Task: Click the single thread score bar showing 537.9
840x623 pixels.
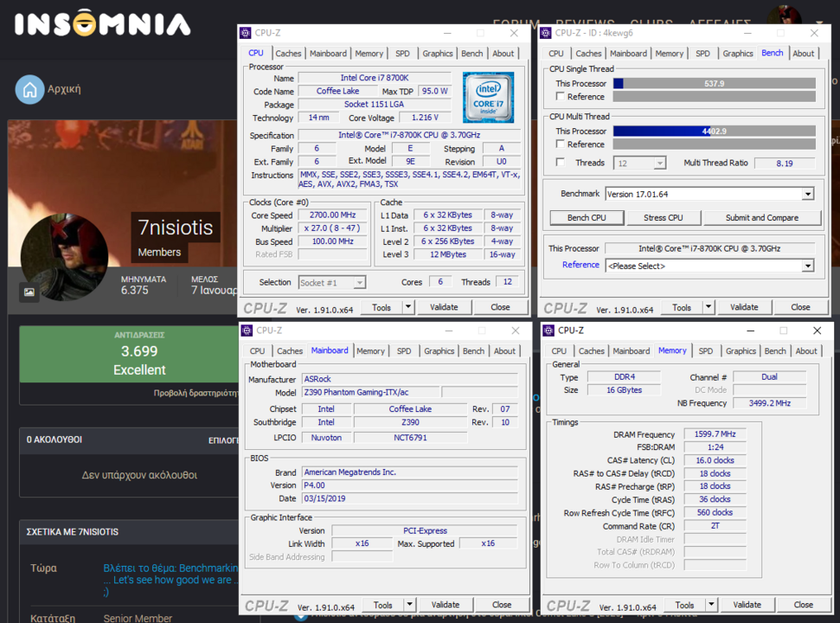Action: [x=714, y=84]
